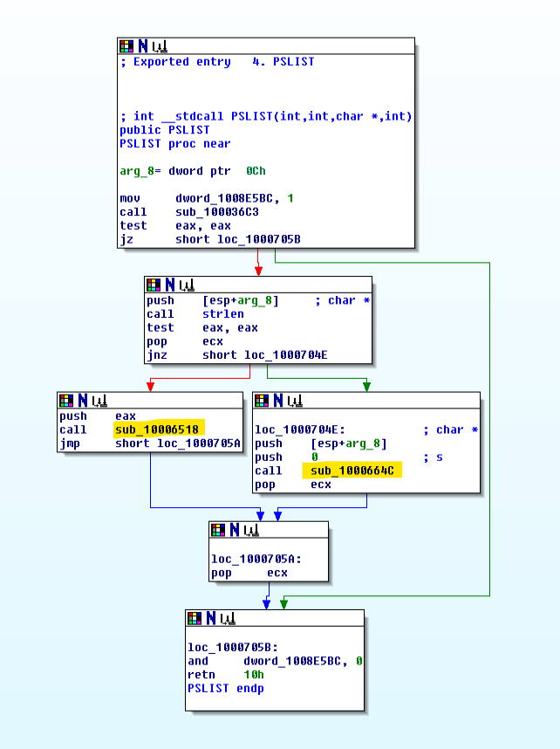The width and height of the screenshot is (560, 749).
Task: Click dword_1008E5BC in the mov instruction
Action: pos(224,198)
